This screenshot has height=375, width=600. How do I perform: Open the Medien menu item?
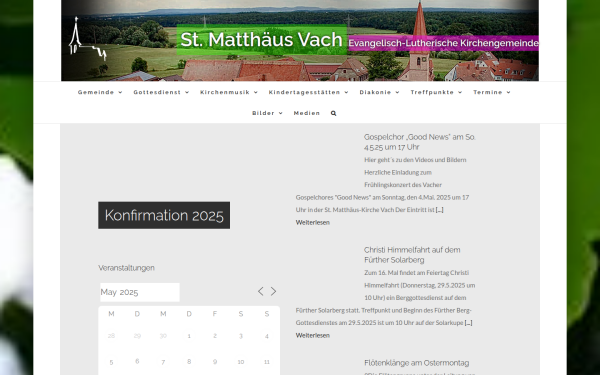pyautogui.click(x=307, y=113)
